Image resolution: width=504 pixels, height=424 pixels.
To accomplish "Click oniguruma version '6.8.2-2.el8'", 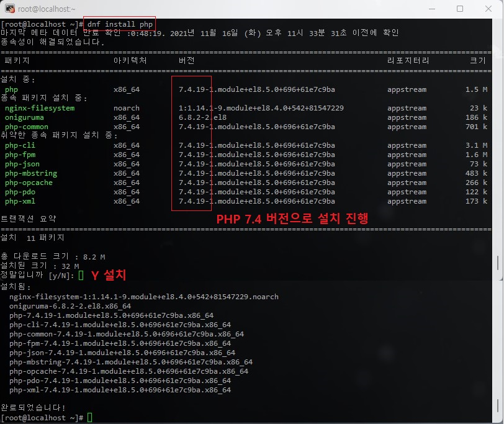I will pyautogui.click(x=202, y=117).
